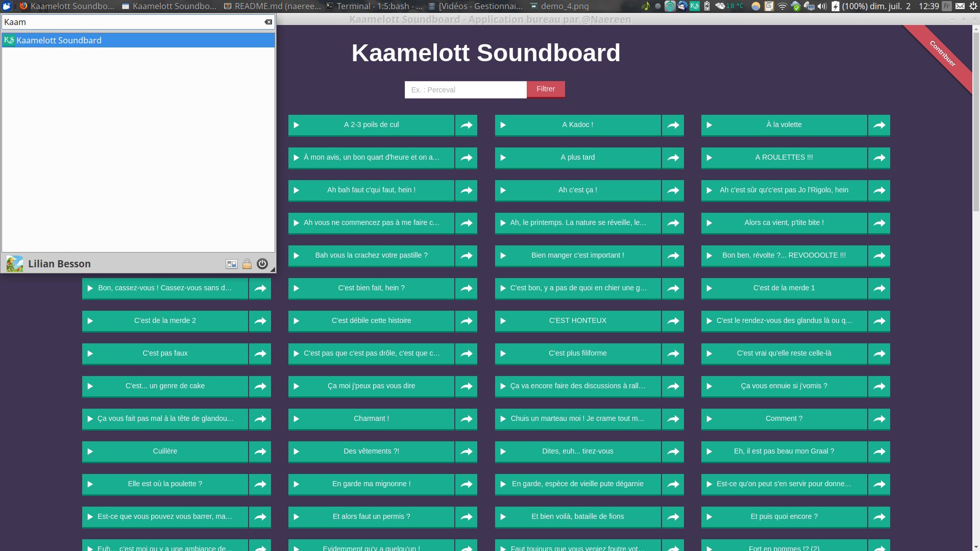Image resolution: width=980 pixels, height=551 pixels.
Task: Click the launcher power/logout icon
Action: coord(262,264)
